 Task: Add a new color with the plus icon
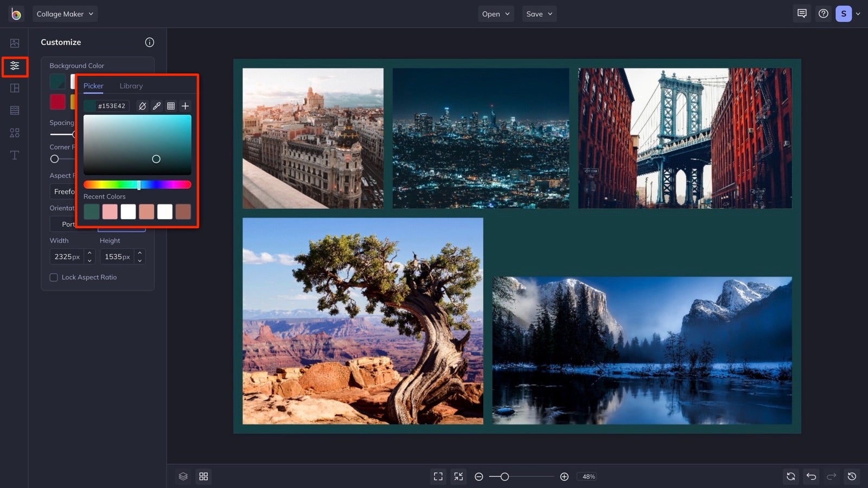point(185,106)
